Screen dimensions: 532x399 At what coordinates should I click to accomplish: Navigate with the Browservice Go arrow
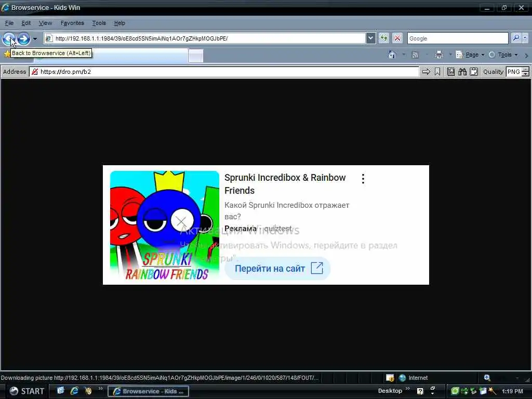[426, 72]
